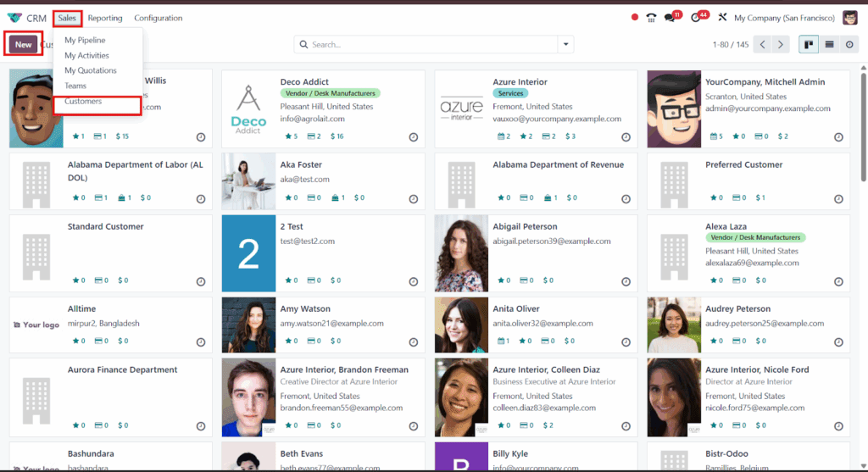
Task: Expand the search options dropdown arrow
Action: click(x=565, y=44)
